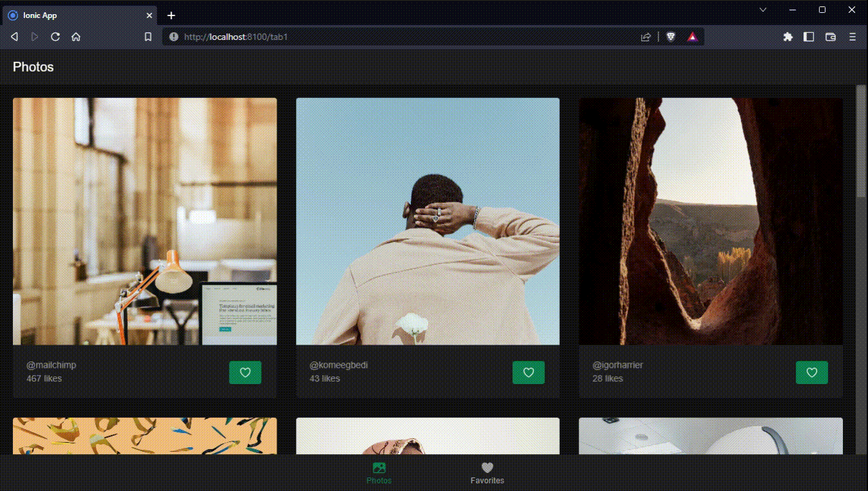
Task: Go forward in browser history
Action: click(x=35, y=37)
